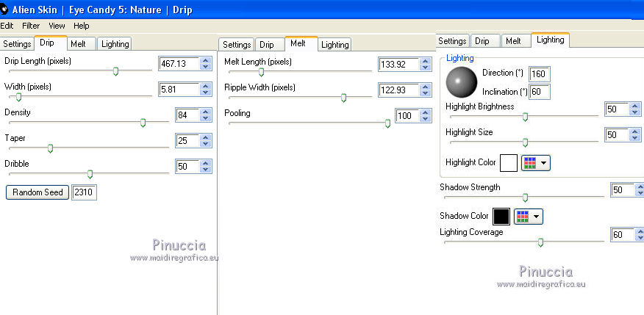Image resolution: width=644 pixels, height=315 pixels.
Task: Increase Drip Length with up arrow
Action: click(205, 60)
